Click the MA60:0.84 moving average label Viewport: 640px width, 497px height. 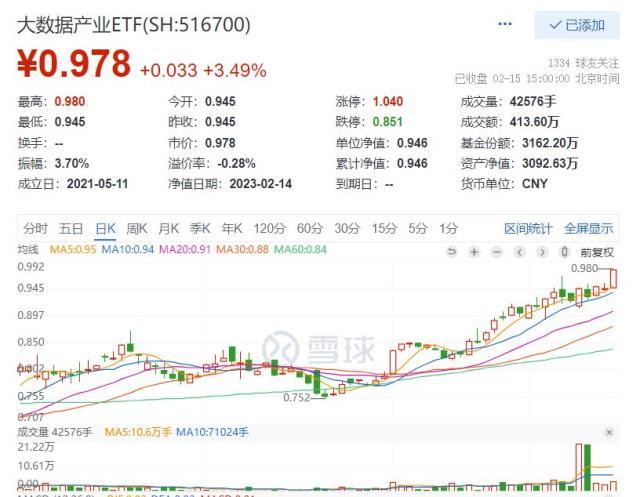click(x=300, y=249)
